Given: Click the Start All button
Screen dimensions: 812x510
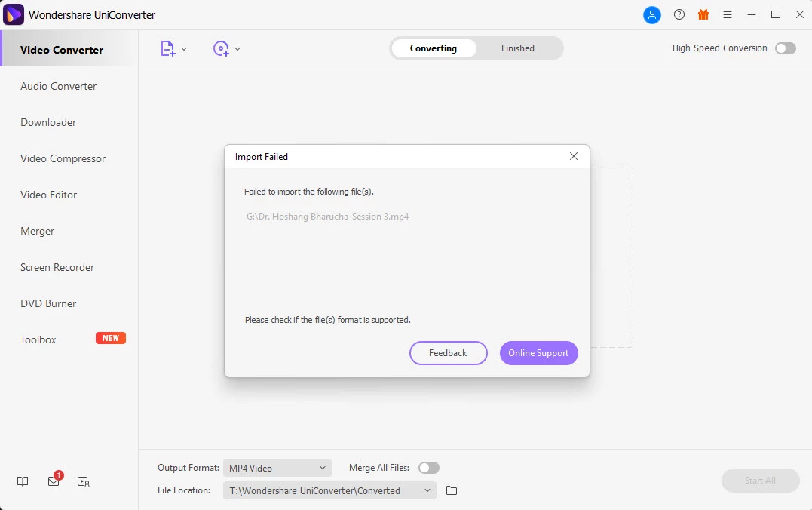Looking at the screenshot, I should [x=760, y=481].
